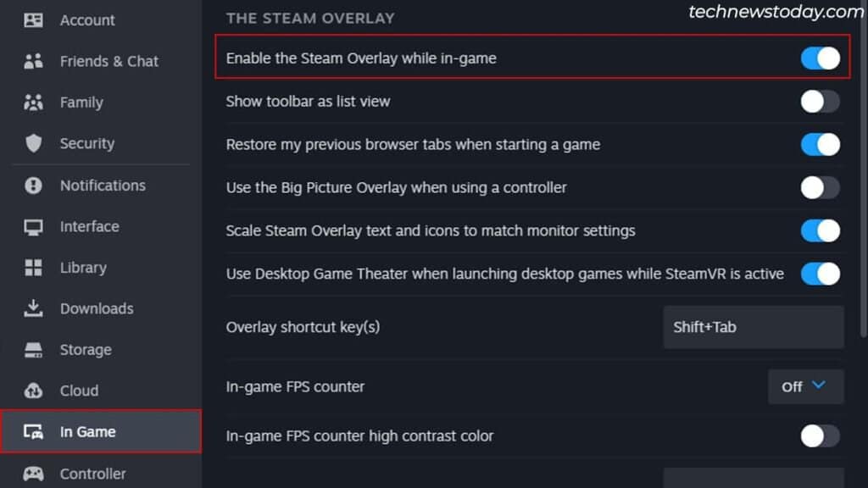
Task: Go to the Family settings page
Action: (81, 103)
